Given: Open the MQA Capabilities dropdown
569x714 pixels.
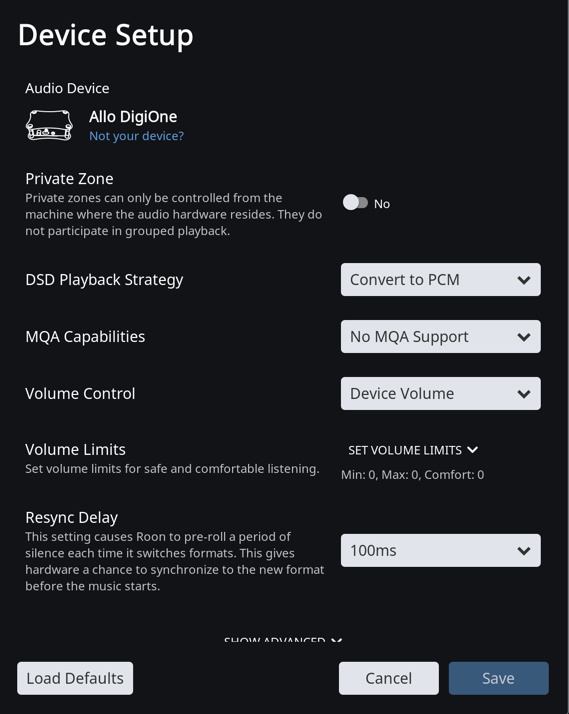Looking at the screenshot, I should point(441,337).
